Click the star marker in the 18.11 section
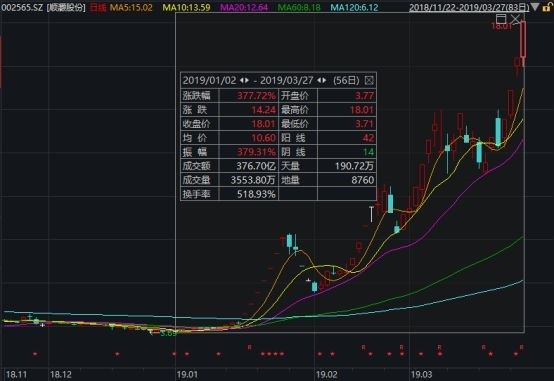The height and width of the screenshot is (381, 554). (x=35, y=353)
